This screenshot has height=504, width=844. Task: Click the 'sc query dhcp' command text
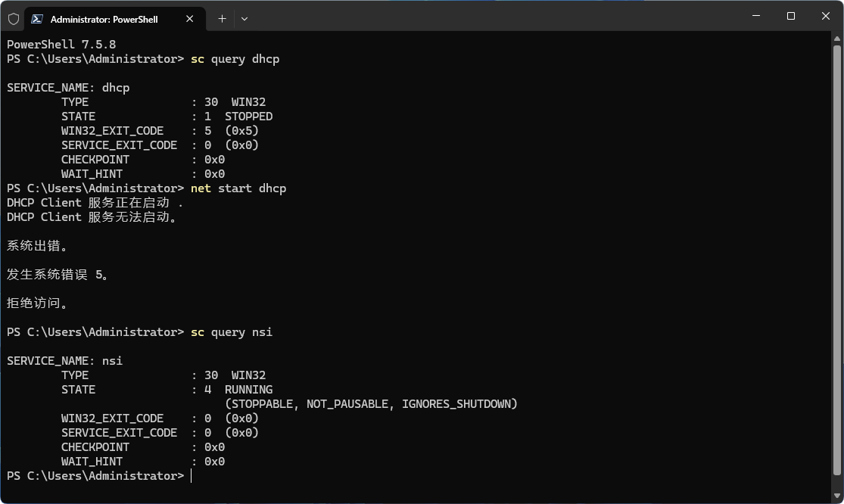tap(235, 59)
